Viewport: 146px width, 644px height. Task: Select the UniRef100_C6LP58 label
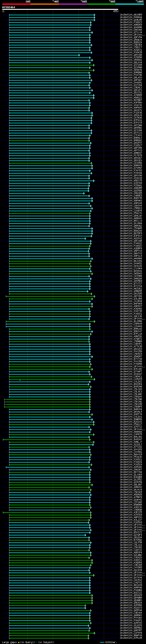[x=131, y=543]
